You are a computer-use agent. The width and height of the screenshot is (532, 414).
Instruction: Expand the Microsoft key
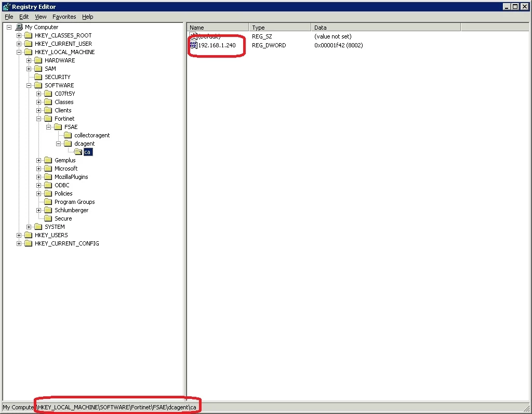click(38, 169)
